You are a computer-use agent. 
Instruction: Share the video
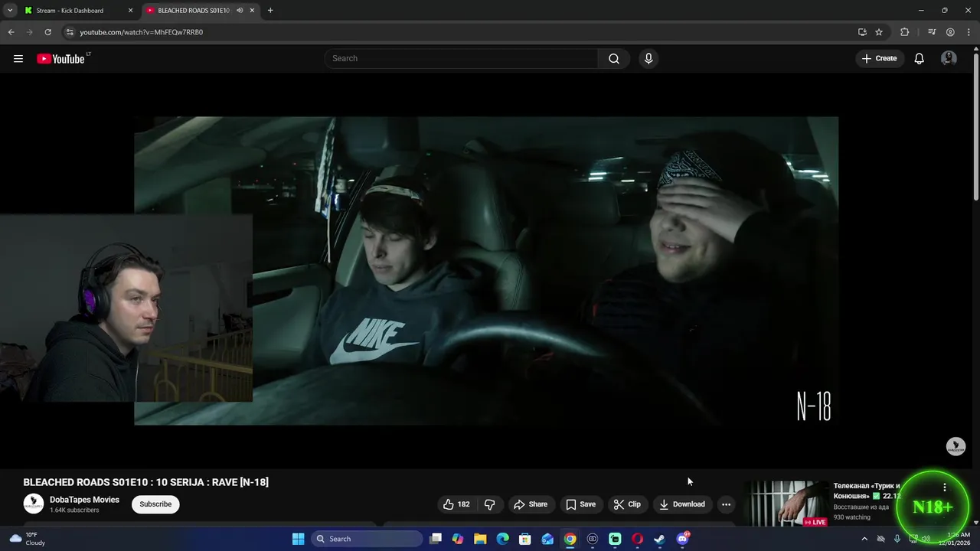click(531, 504)
